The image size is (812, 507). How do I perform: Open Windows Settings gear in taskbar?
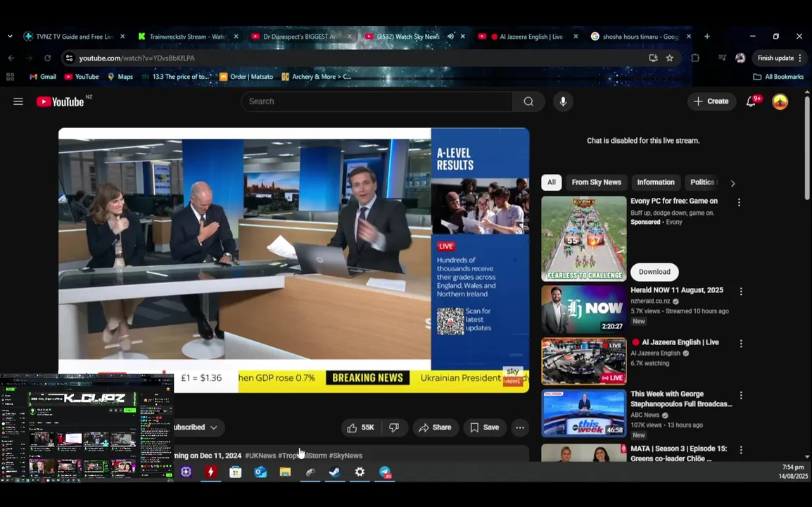(360, 472)
